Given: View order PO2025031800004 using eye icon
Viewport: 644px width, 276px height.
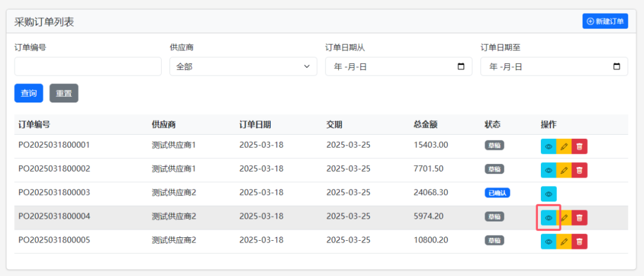Looking at the screenshot, I should coord(549,218).
